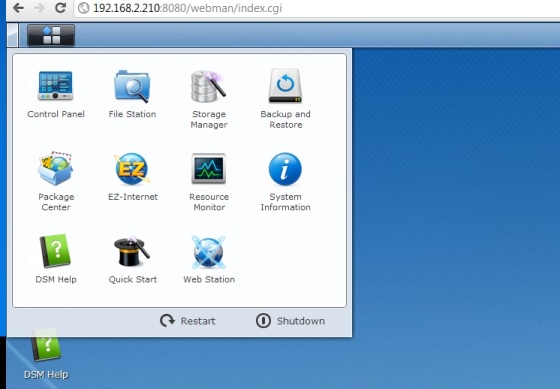Go back in the browser
Viewport: 560px width, 389px height.
[18, 8]
